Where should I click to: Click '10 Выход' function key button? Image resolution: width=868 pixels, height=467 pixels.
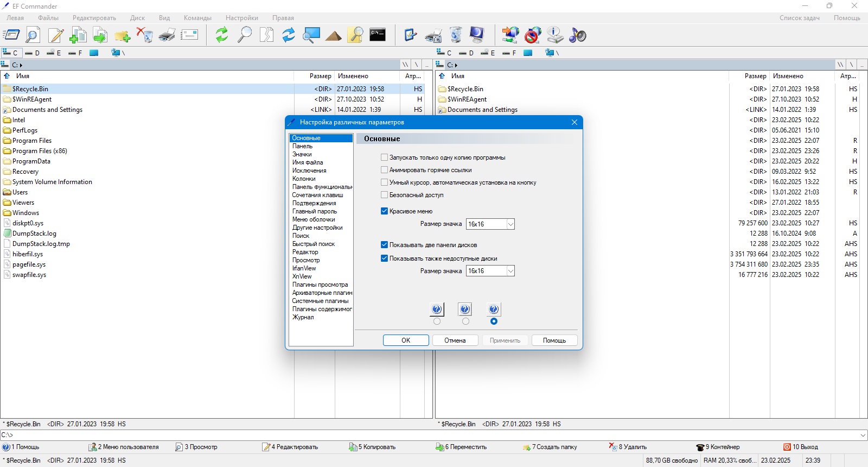click(801, 447)
